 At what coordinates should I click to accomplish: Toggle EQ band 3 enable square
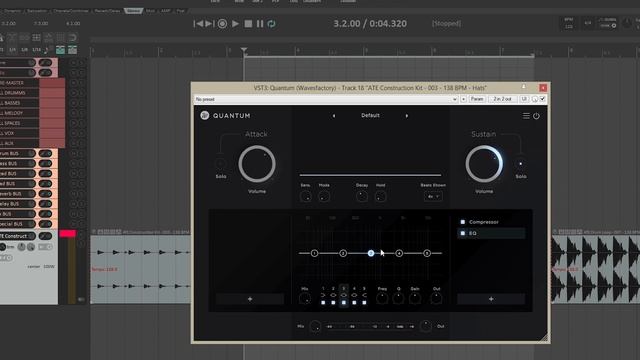tap(344, 303)
